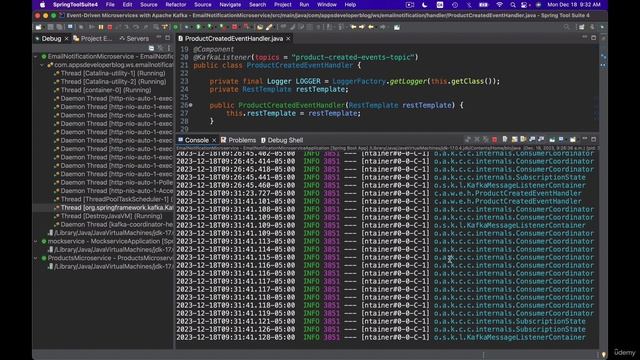The height and width of the screenshot is (360, 640).
Task: Switch to the Project Explorer tab
Action: (93, 38)
